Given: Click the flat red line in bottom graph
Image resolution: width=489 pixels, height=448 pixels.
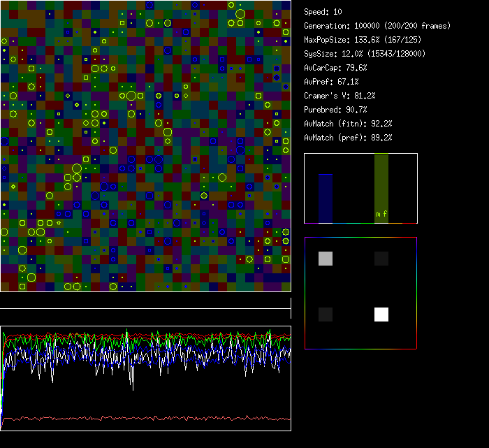Looking at the screenshot, I should pos(140,419).
